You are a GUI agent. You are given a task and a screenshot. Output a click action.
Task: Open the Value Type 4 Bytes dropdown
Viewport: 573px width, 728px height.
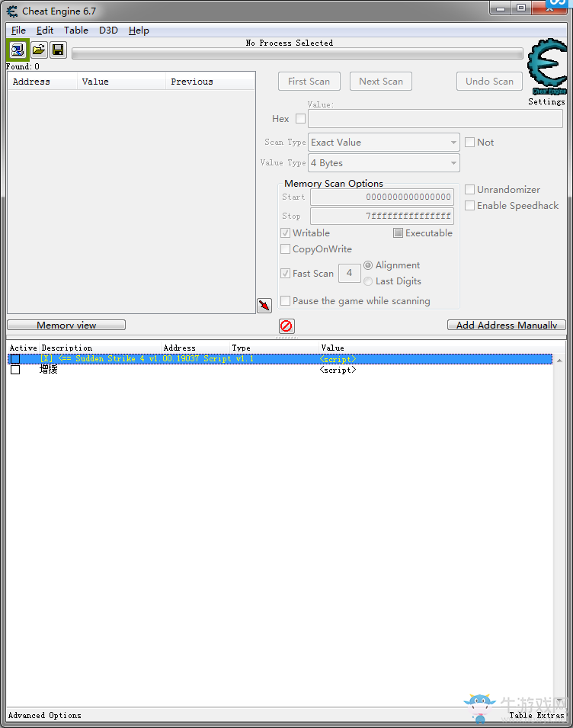coord(384,163)
